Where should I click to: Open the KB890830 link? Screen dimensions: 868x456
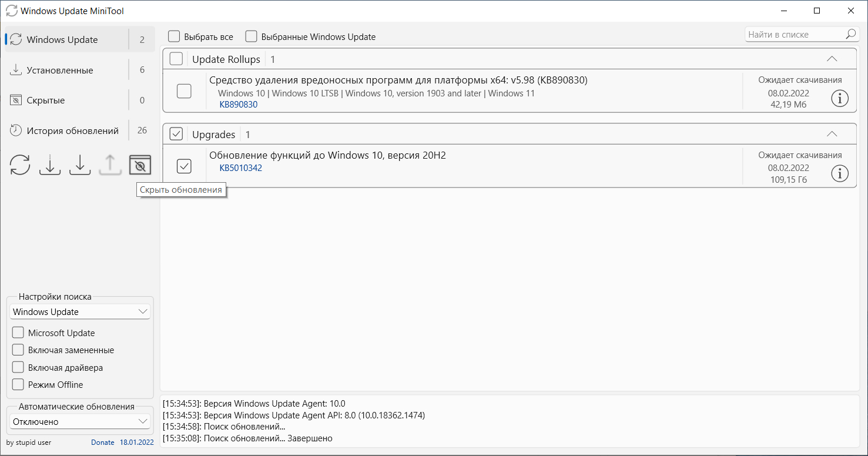[238, 105]
